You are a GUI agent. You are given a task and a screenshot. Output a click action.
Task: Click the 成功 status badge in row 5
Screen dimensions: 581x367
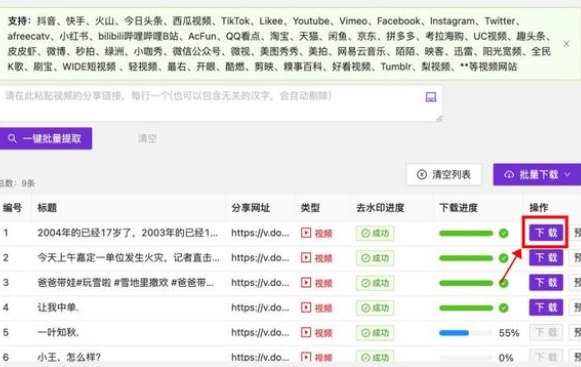coord(375,333)
